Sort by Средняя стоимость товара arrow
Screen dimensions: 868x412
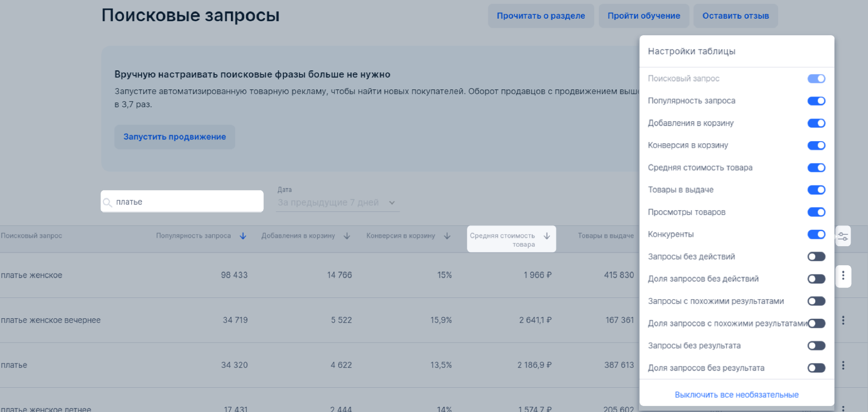click(x=547, y=236)
